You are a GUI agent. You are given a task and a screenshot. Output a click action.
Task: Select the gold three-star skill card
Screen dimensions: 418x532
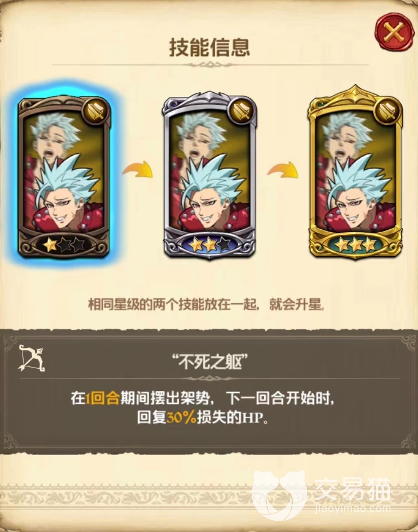tap(355, 172)
